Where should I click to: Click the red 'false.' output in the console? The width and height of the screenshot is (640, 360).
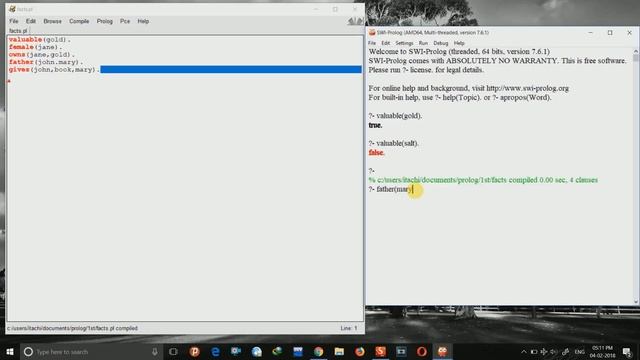376,153
